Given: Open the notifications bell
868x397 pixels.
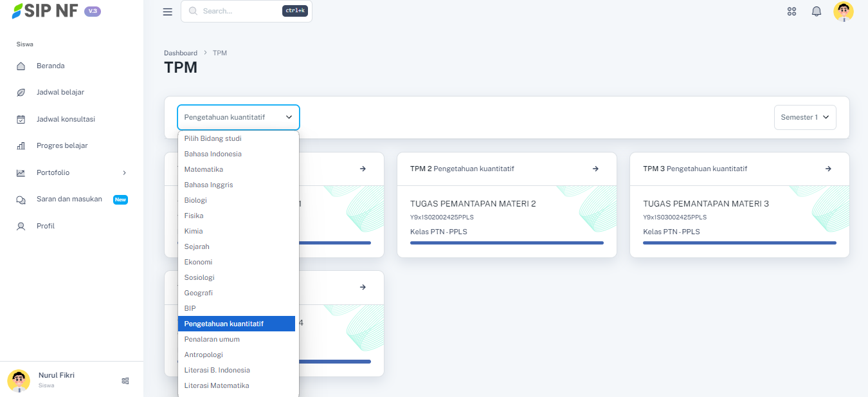Looking at the screenshot, I should (817, 12).
